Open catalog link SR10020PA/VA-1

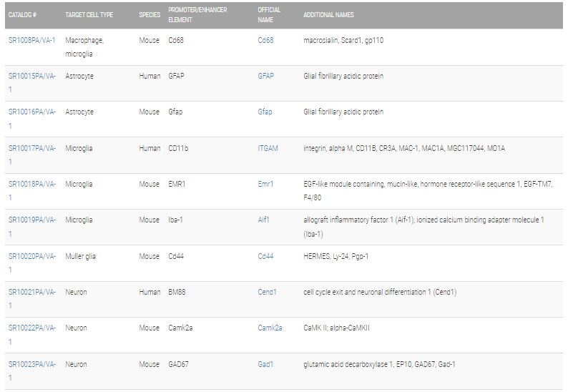tap(32, 263)
